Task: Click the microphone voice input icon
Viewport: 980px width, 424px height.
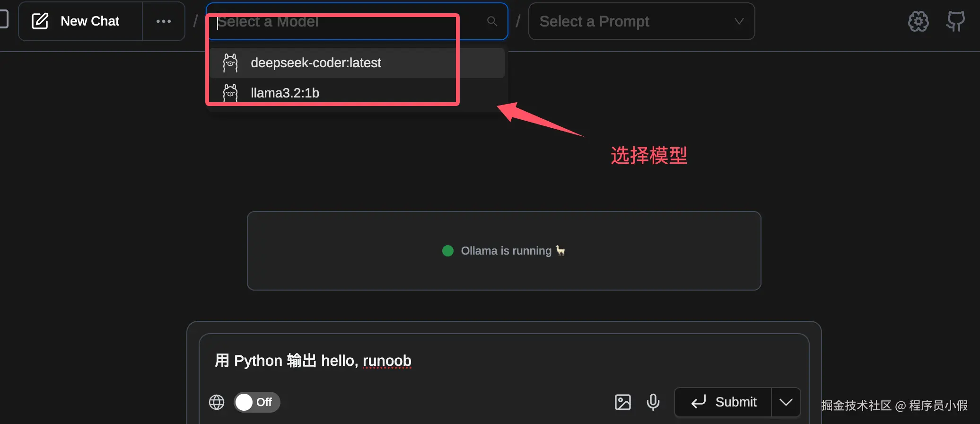Action: point(653,402)
